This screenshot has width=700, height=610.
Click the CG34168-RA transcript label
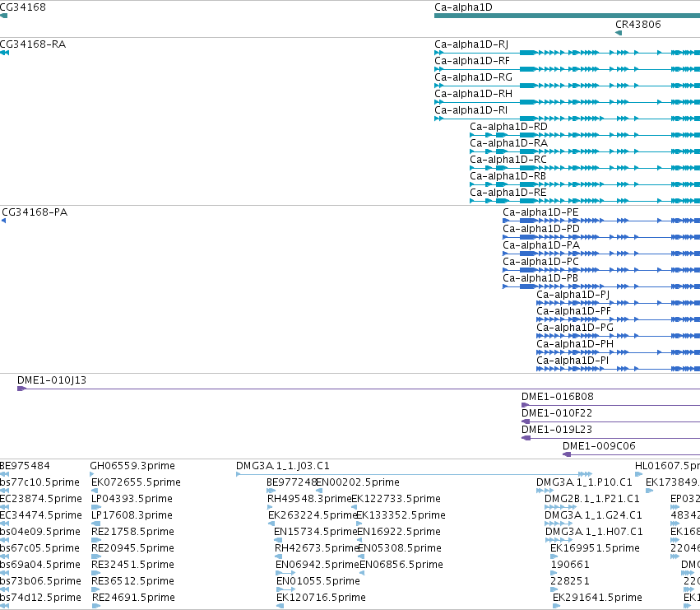click(x=33, y=44)
